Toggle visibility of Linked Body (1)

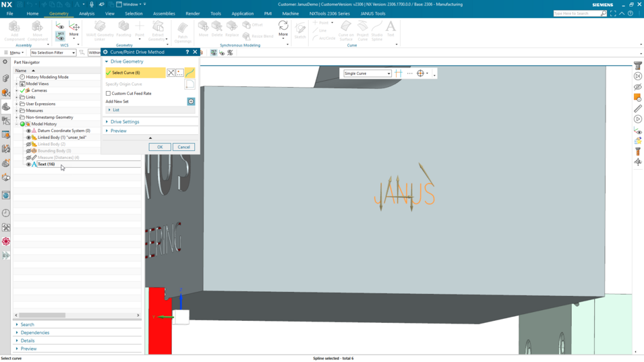click(28, 138)
